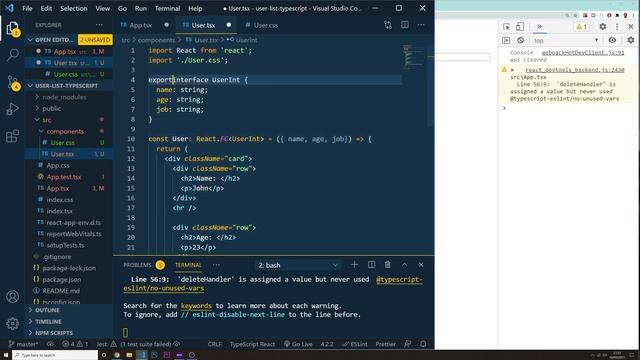Click the Windows taskbar search box
Image resolution: width=640 pixels, height=360 pixels.
coord(55,355)
